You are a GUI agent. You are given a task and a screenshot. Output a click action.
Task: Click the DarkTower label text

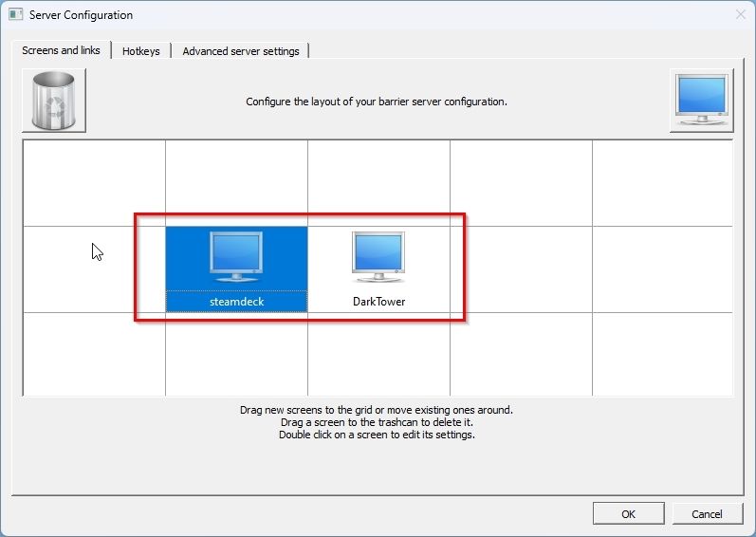coord(379,302)
